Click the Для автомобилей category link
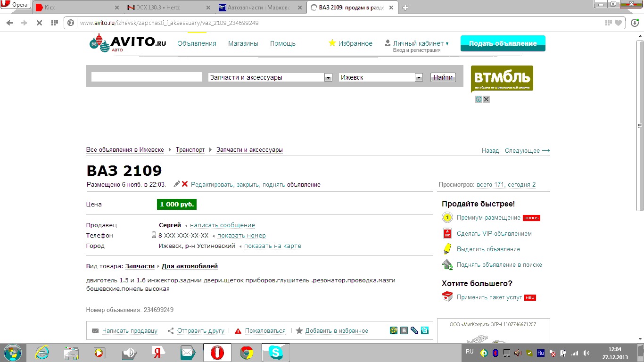 click(x=190, y=266)
